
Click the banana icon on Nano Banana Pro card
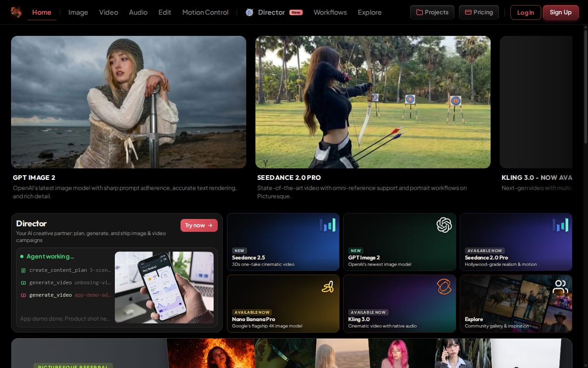point(328,287)
